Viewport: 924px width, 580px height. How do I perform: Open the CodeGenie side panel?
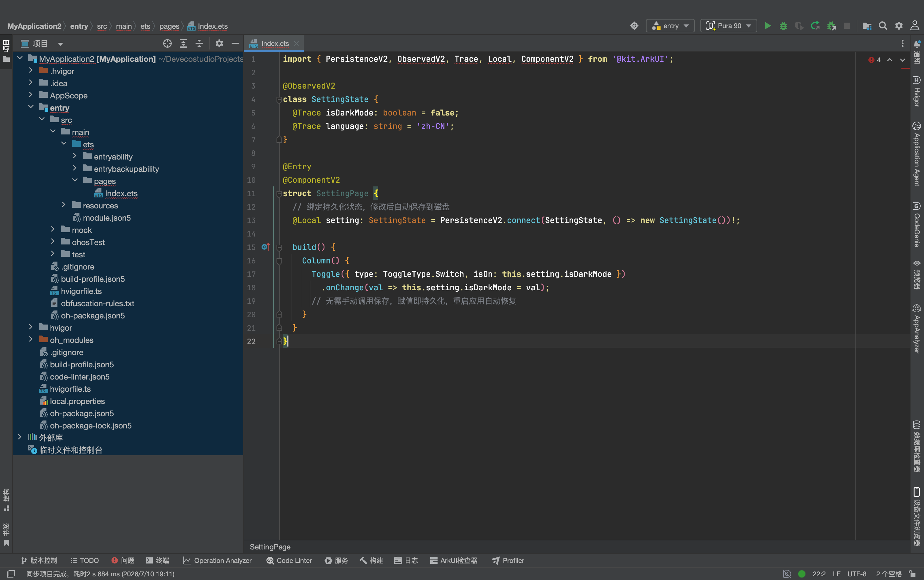tap(917, 224)
